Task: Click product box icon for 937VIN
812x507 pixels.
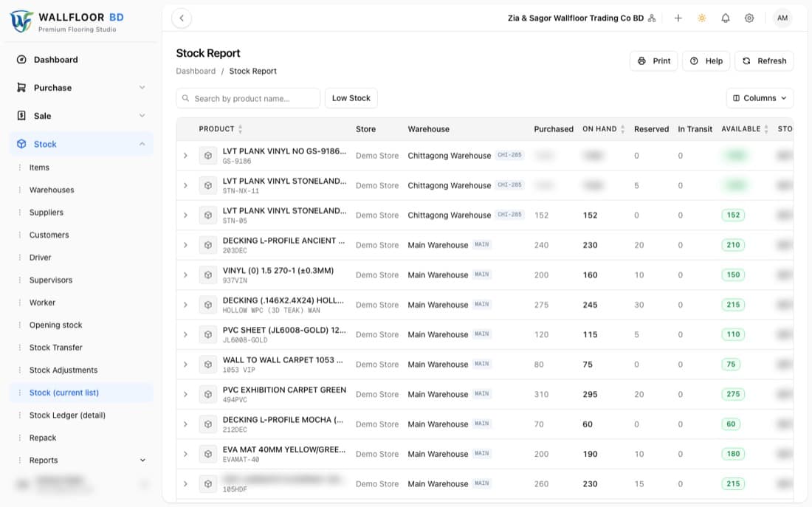Action: point(207,275)
